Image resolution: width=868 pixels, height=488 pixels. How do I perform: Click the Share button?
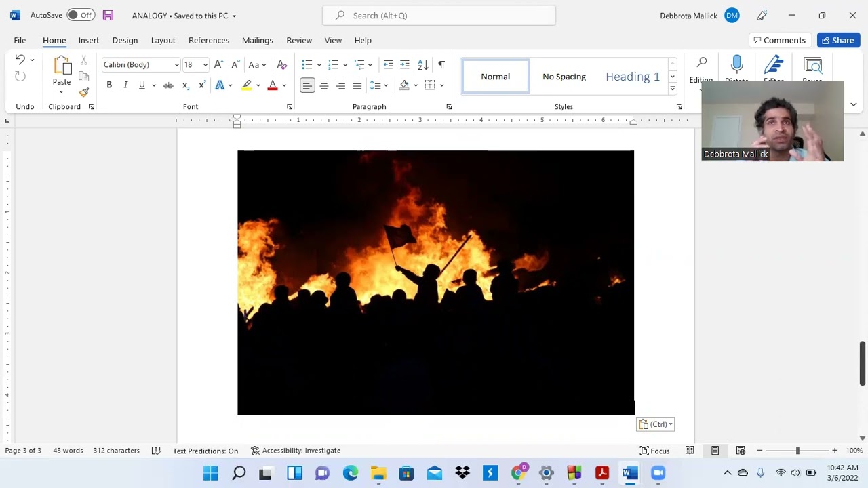click(x=838, y=41)
